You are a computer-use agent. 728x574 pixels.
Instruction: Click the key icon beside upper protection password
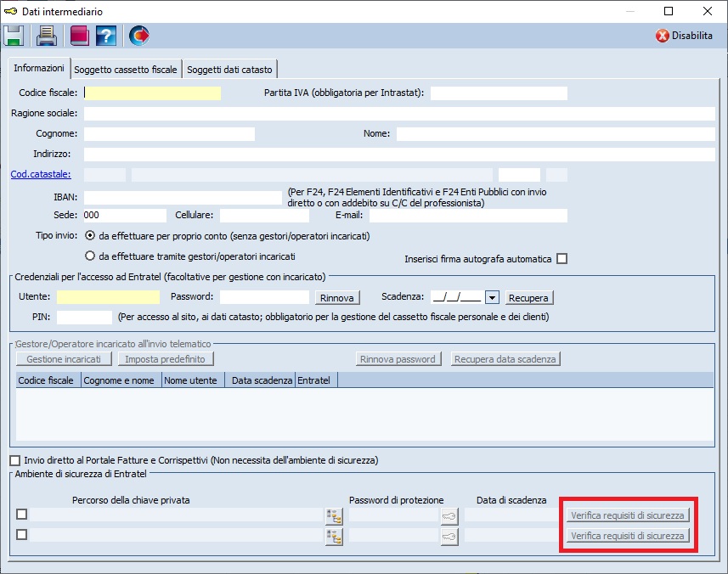tap(449, 515)
